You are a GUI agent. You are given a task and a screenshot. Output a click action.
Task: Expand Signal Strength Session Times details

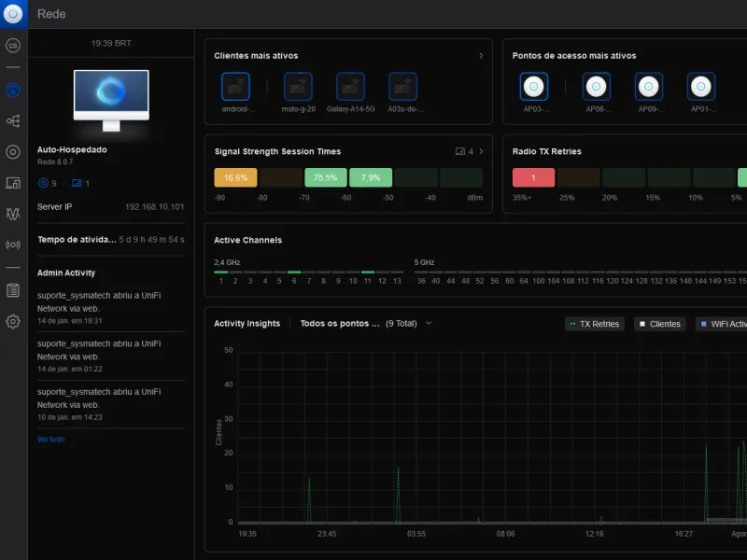[481, 151]
